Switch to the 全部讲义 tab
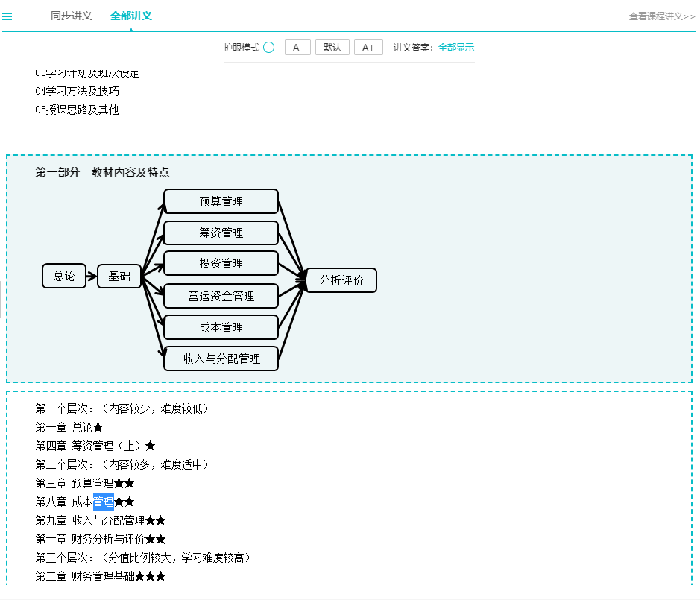The image size is (700, 600). point(130,14)
